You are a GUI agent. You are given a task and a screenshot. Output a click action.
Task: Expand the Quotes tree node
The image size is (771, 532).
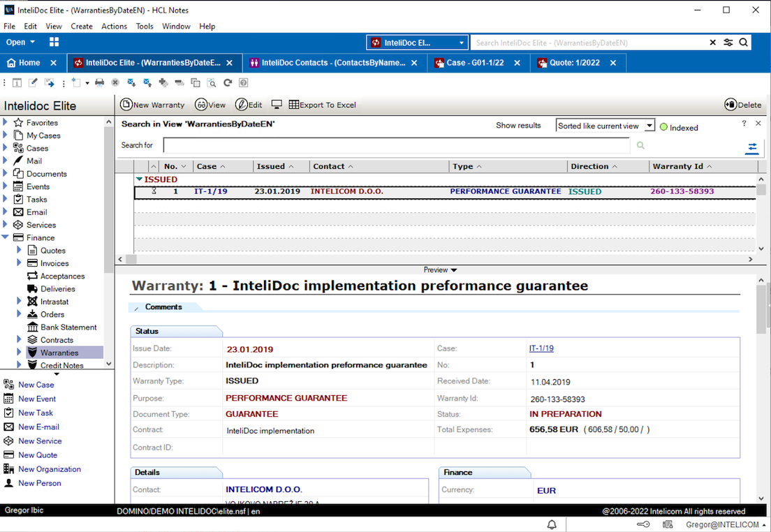coord(19,250)
